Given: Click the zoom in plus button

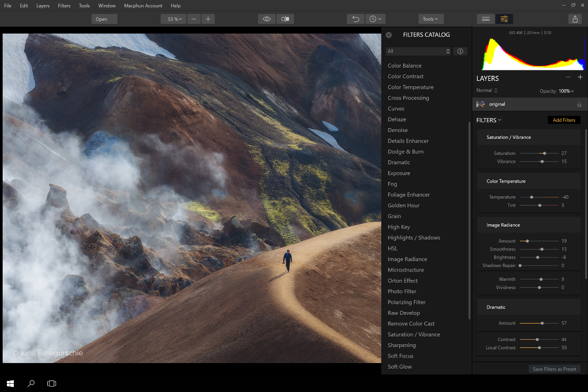Looking at the screenshot, I should tap(208, 19).
